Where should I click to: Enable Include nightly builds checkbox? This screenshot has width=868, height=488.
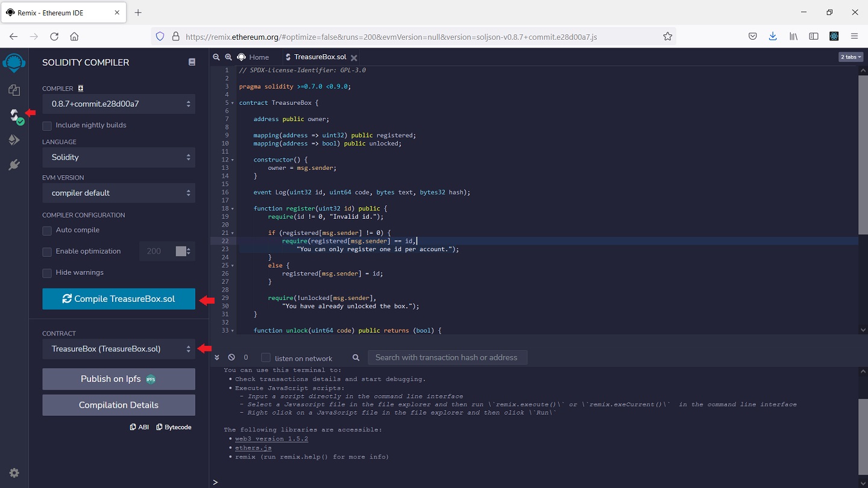click(x=47, y=126)
